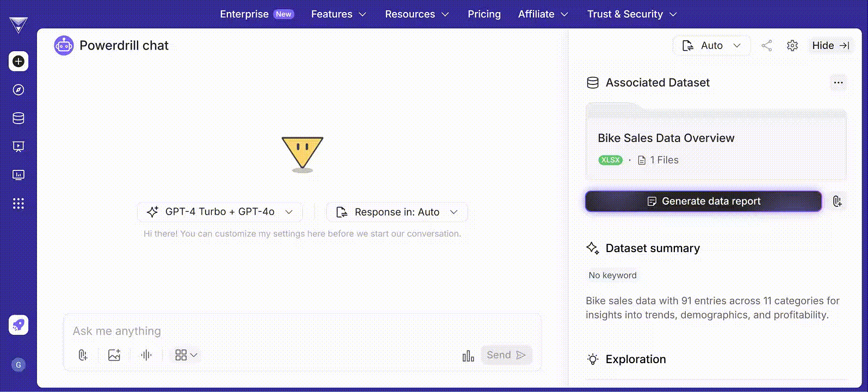Expand the Resources menu

[x=417, y=14]
